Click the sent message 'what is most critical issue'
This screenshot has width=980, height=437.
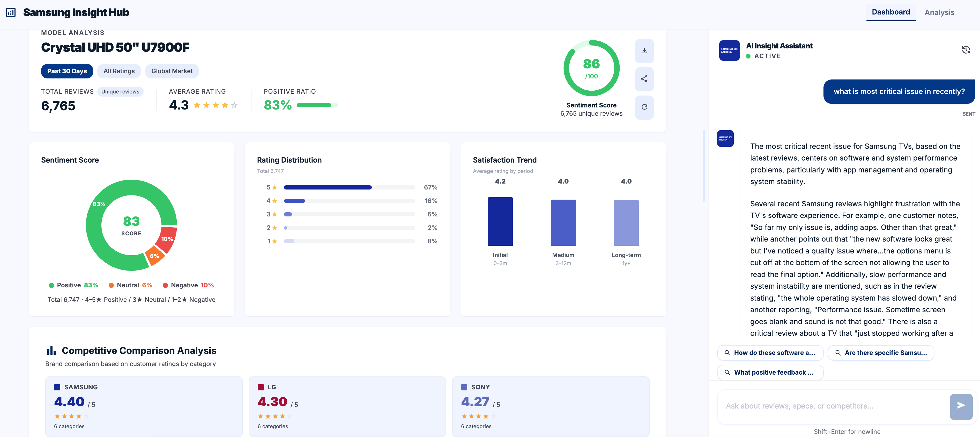click(899, 91)
